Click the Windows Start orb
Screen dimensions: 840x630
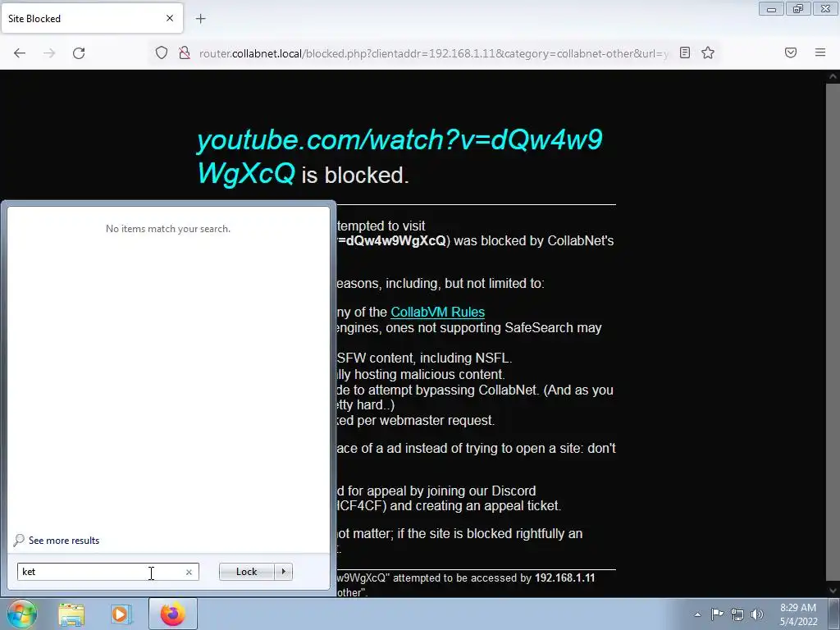tap(21, 614)
